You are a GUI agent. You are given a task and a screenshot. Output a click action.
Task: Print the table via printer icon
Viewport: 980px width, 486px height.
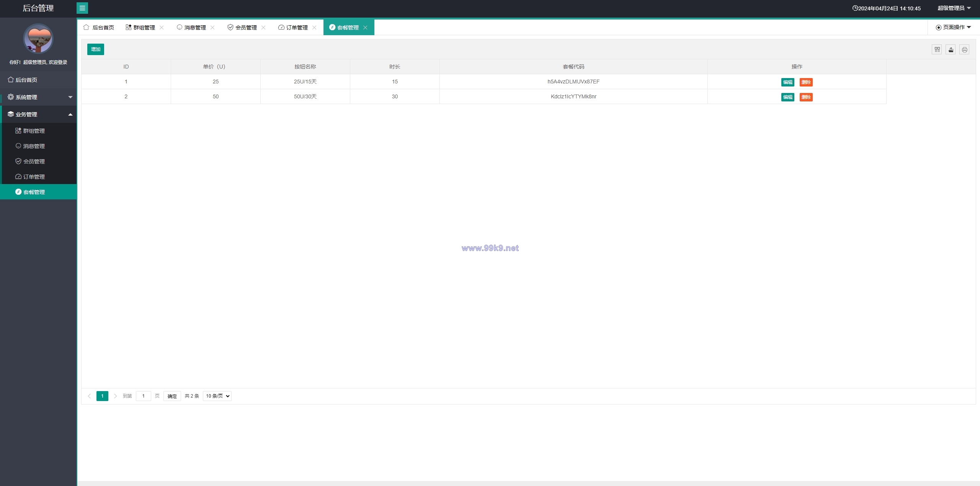pyautogui.click(x=964, y=49)
